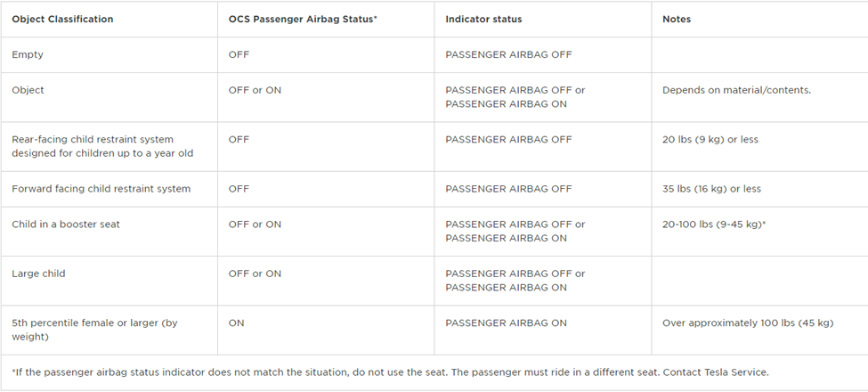Screen dimensions: 868x392
Task: Select the Child in a booster seat cell
Action: pyautogui.click(x=66, y=225)
